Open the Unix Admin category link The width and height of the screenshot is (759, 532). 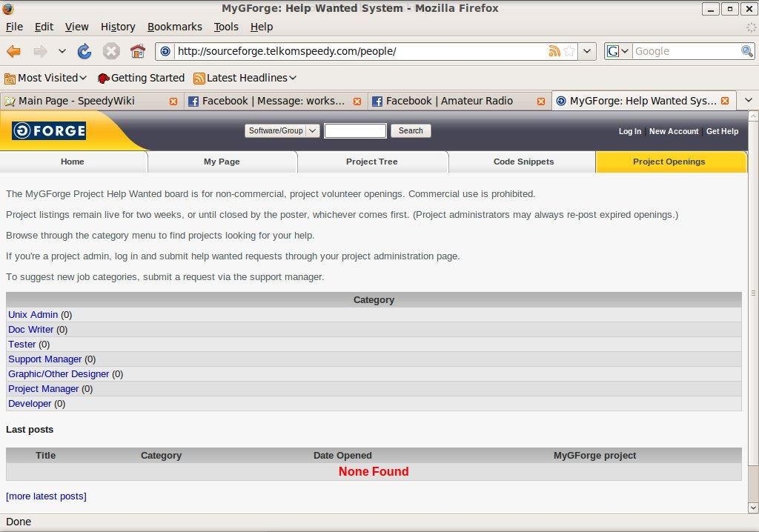(x=33, y=315)
